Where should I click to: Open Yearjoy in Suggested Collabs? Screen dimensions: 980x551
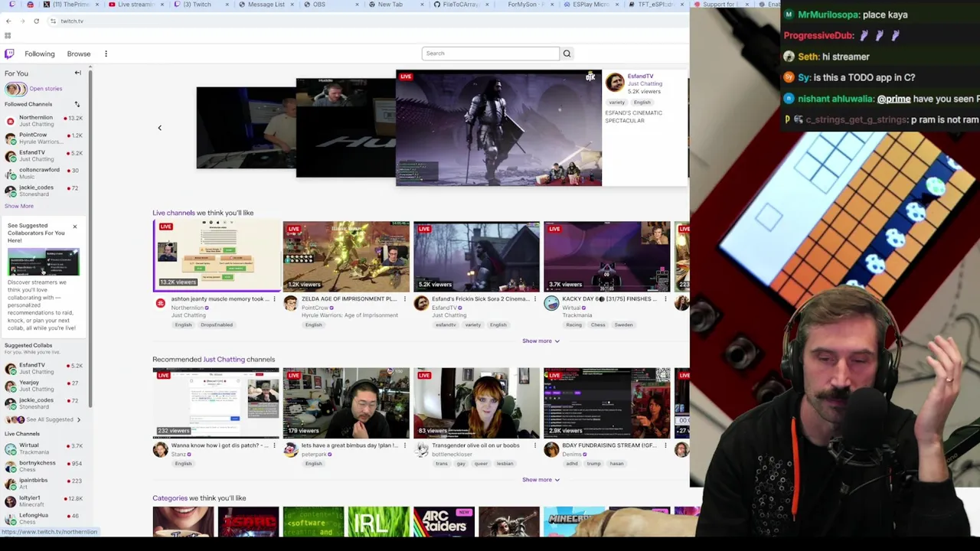click(44, 385)
